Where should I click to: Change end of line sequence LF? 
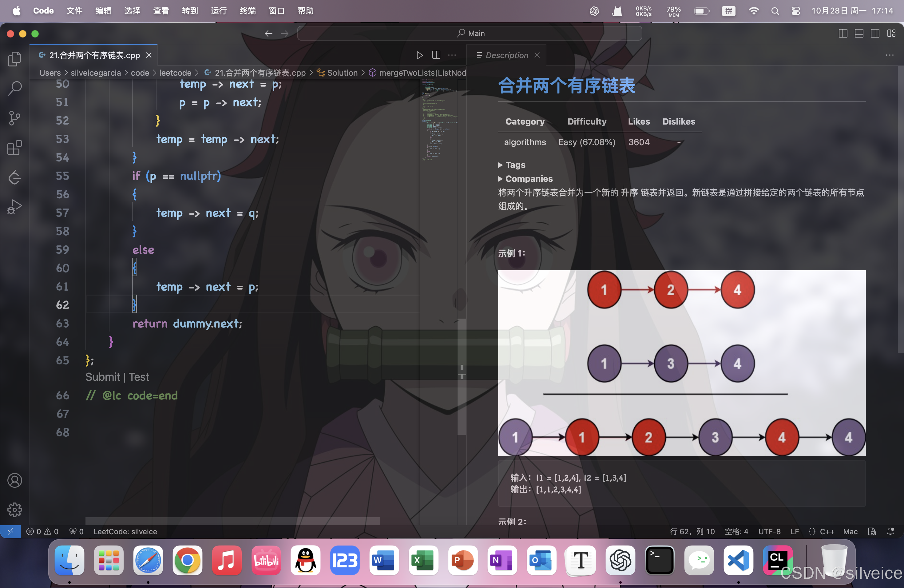point(794,531)
